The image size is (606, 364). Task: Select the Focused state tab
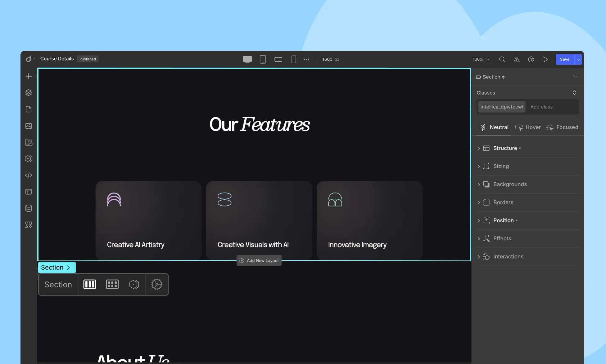coord(562,127)
